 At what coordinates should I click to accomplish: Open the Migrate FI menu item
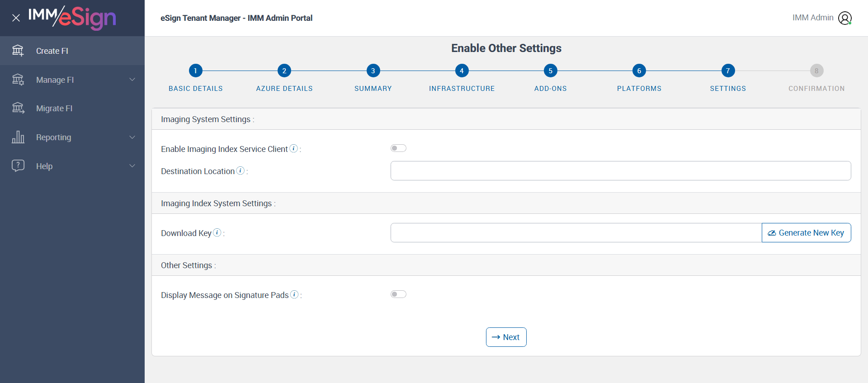[54, 109]
